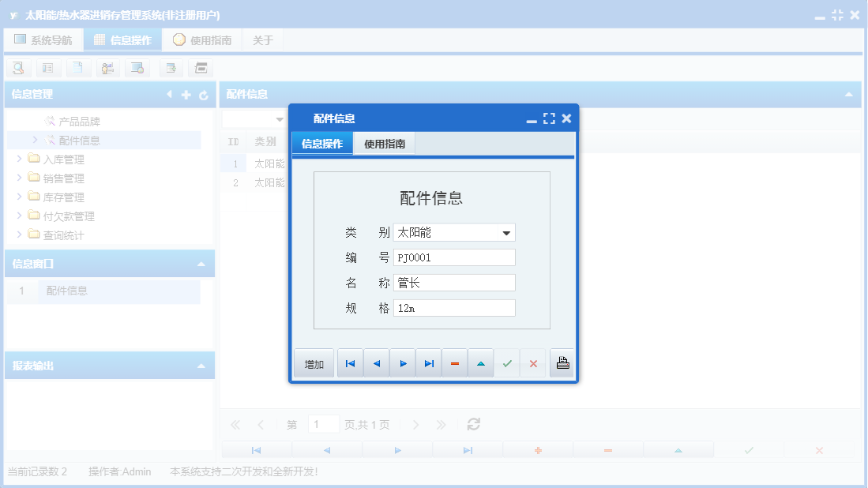Click the print icon in the dialog toolbar

pos(562,362)
